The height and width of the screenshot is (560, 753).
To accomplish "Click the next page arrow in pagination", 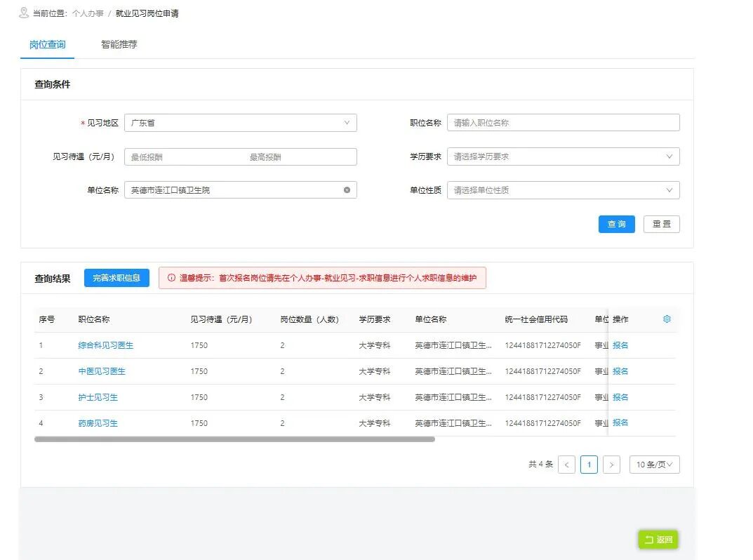I will [611, 465].
